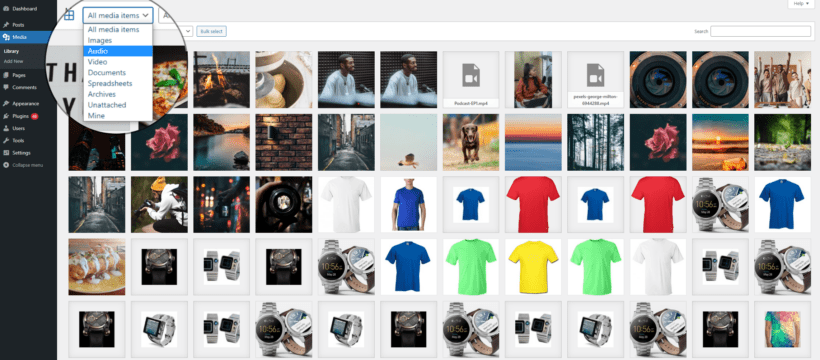Select the woman in red sweater thumbnail
The width and height of the screenshot is (820, 360).
[x=533, y=80]
